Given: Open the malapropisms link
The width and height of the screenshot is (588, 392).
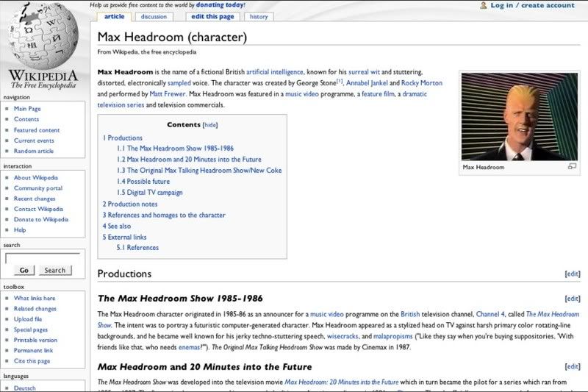Looking at the screenshot, I should (393, 336).
